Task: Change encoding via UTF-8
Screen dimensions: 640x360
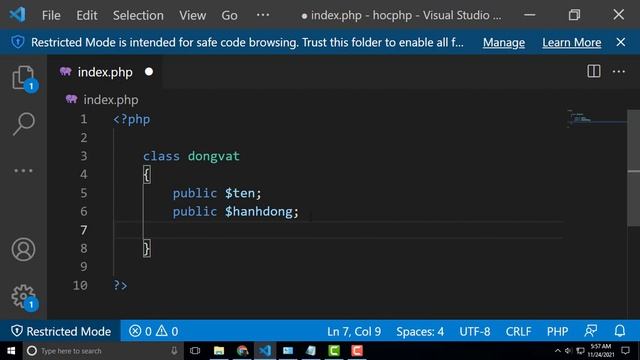Action: (x=475, y=331)
